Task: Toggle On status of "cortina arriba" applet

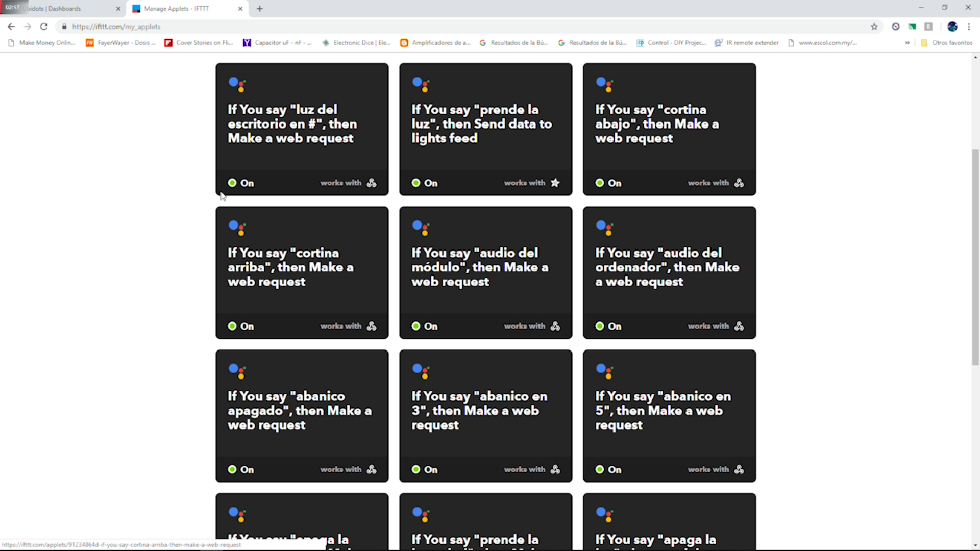Action: pos(241,326)
